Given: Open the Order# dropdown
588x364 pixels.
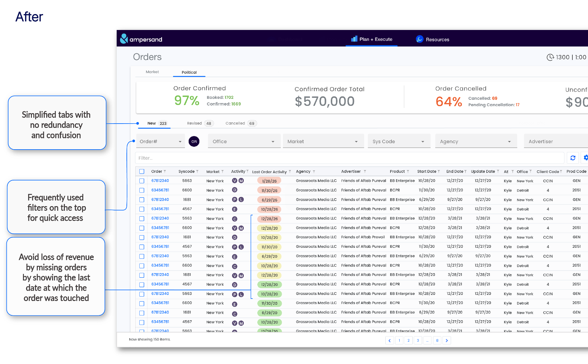Looking at the screenshot, I should 160,141.
